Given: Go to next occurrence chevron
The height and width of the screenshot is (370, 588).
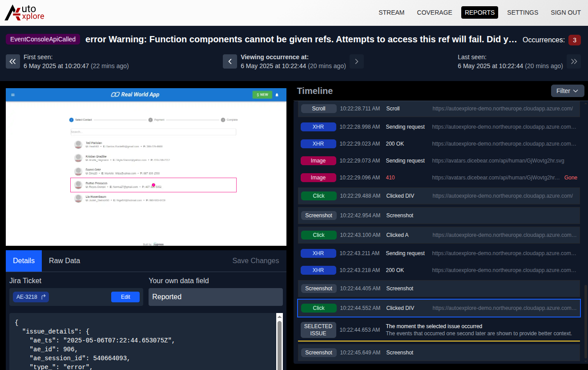Looking at the screenshot, I should [357, 61].
